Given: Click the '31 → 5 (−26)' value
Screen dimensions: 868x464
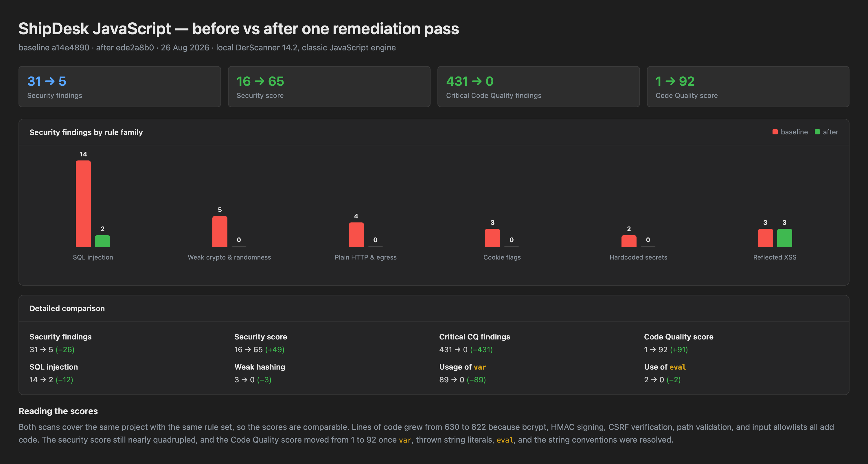Looking at the screenshot, I should click(52, 349).
